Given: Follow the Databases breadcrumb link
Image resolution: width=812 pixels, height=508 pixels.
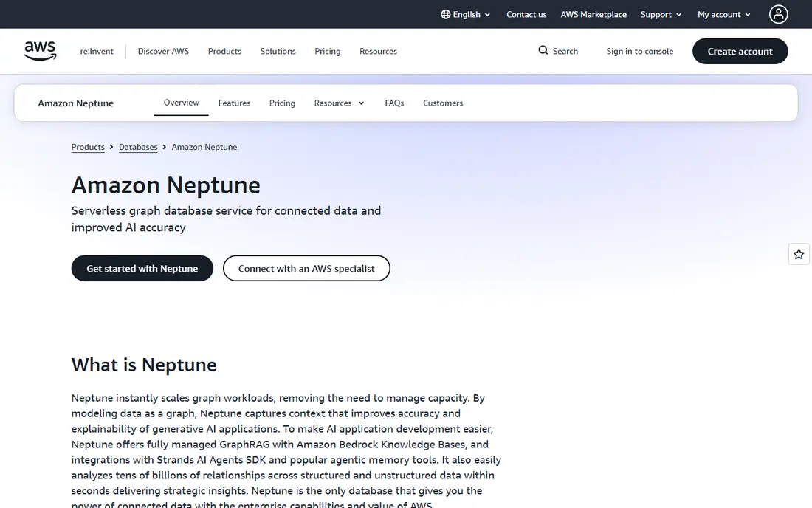Looking at the screenshot, I should pyautogui.click(x=138, y=147).
